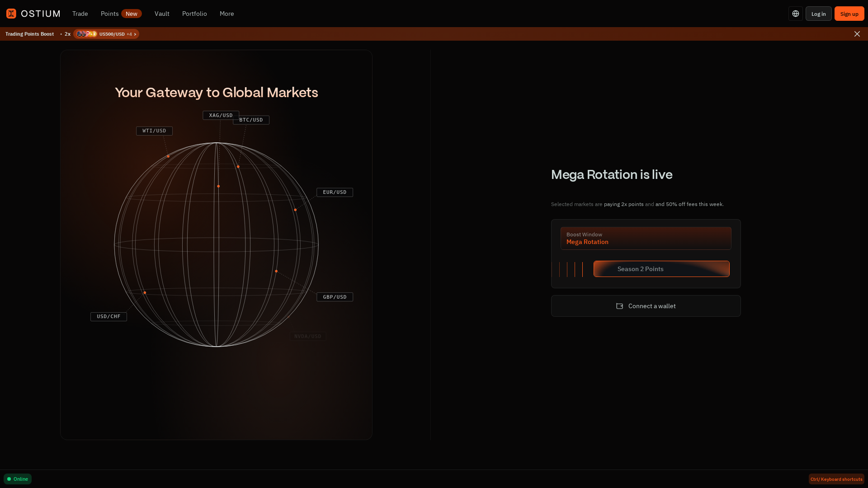Click the 50% off fees this week text
868x488 pixels.
(x=695, y=204)
